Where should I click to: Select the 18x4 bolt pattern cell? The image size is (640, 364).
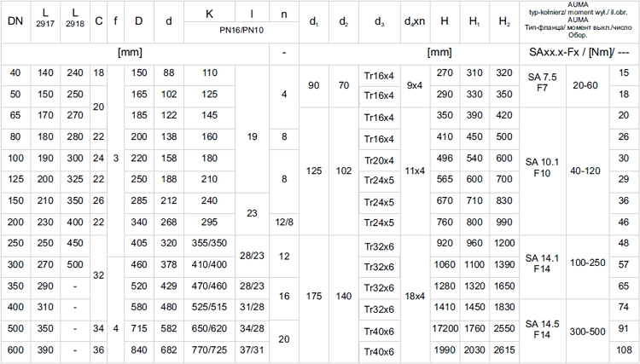click(x=415, y=297)
